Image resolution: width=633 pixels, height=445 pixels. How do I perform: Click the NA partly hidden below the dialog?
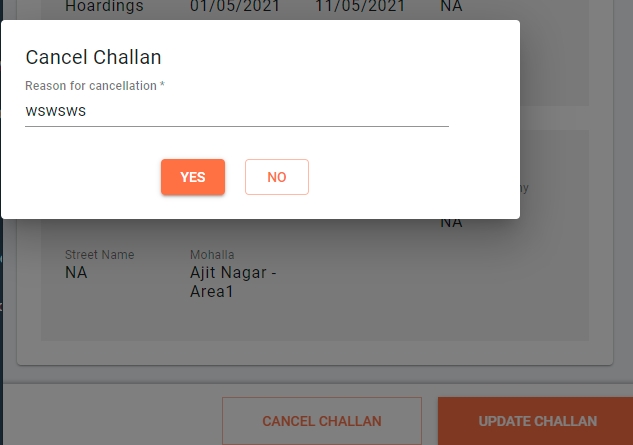pos(451,223)
